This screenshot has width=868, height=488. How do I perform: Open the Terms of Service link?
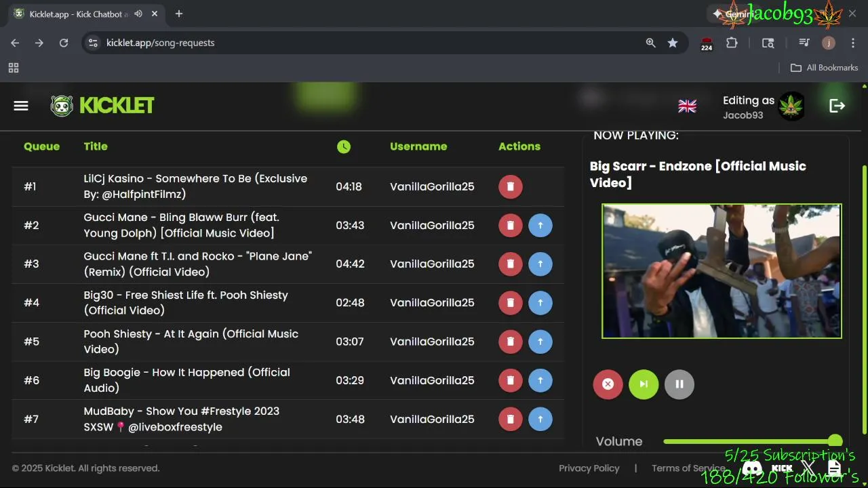pos(688,468)
